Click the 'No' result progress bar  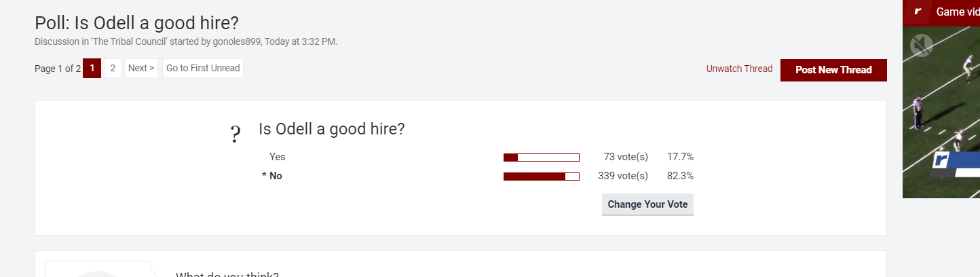pos(541,177)
